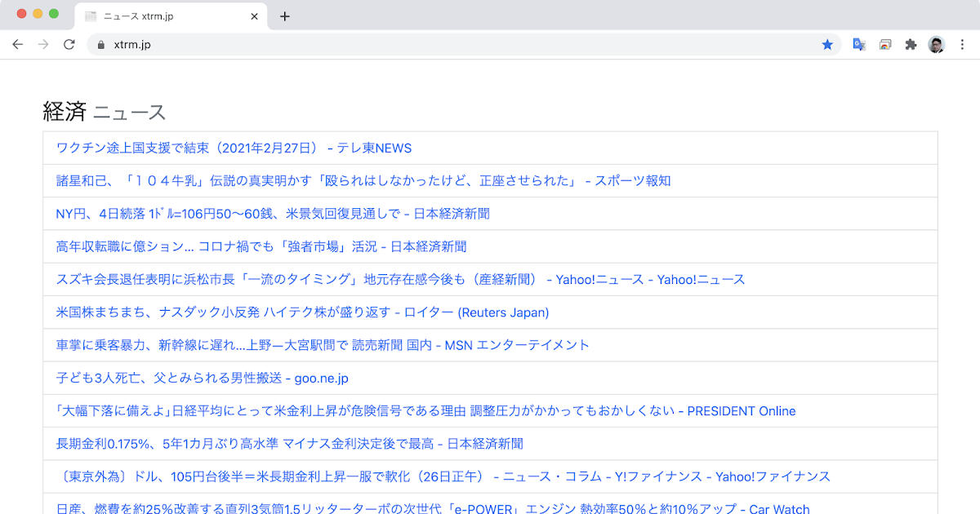Open 〔東京外為〕ドル Yahoo!ファイナンス link
Viewport: 980px width, 514px height.
[443, 476]
